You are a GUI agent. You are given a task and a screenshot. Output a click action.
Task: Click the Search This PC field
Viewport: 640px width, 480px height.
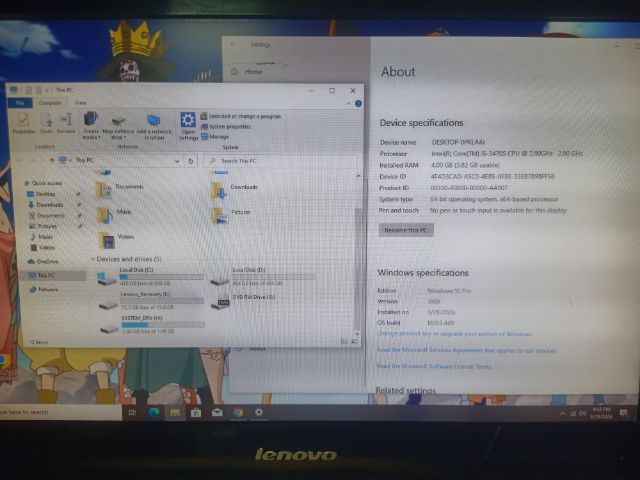click(x=280, y=160)
